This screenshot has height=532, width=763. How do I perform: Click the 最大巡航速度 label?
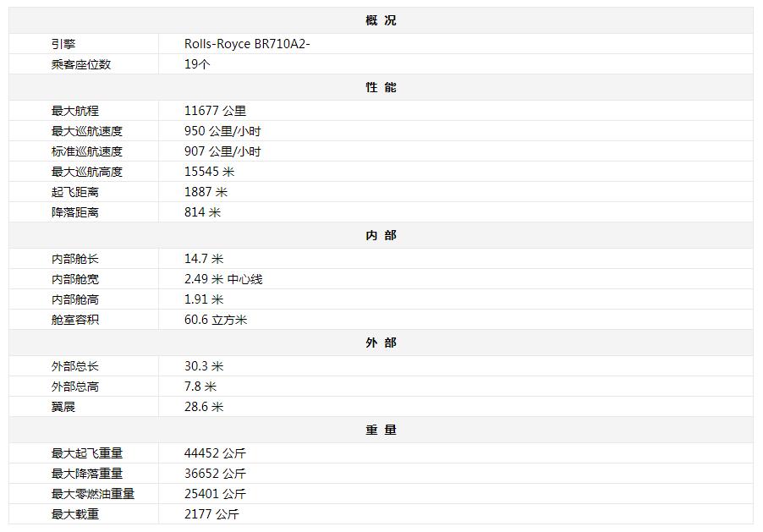tap(87, 131)
